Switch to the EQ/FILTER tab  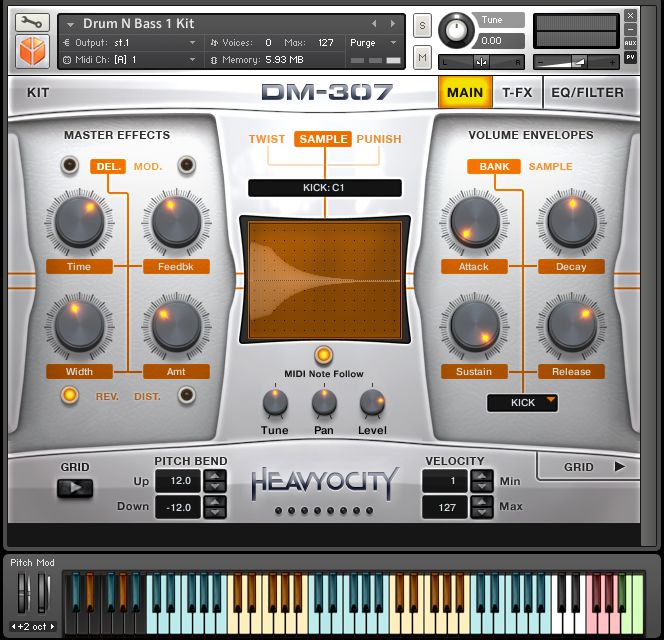click(x=587, y=92)
